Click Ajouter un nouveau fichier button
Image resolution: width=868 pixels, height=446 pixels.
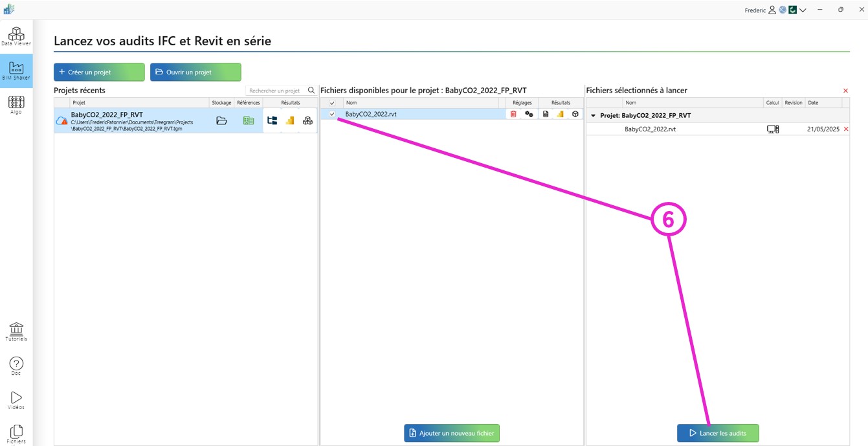452,433
